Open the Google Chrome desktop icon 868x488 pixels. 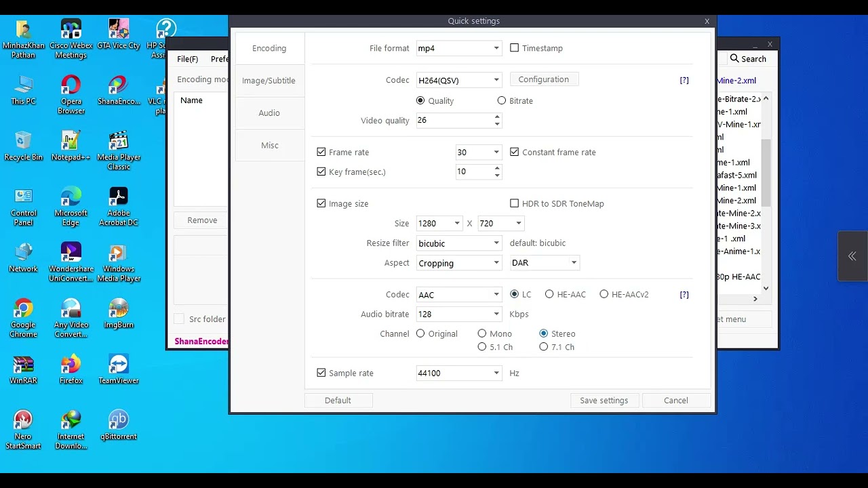click(x=23, y=319)
